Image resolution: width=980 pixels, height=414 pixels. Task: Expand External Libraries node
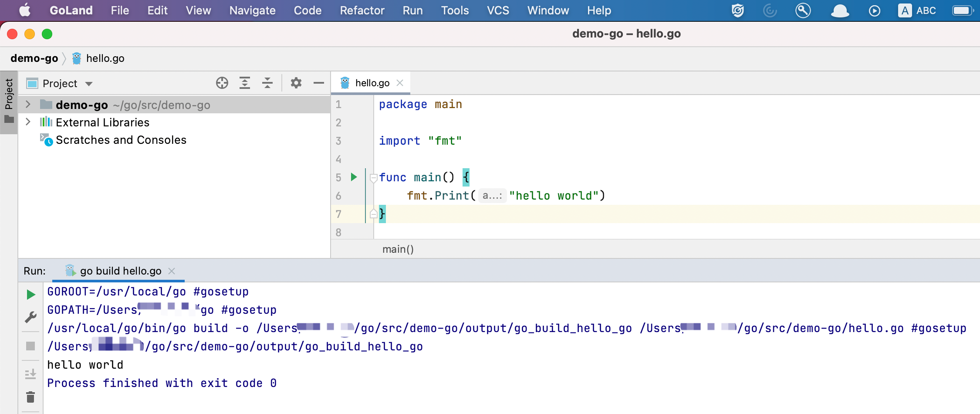tap(28, 122)
